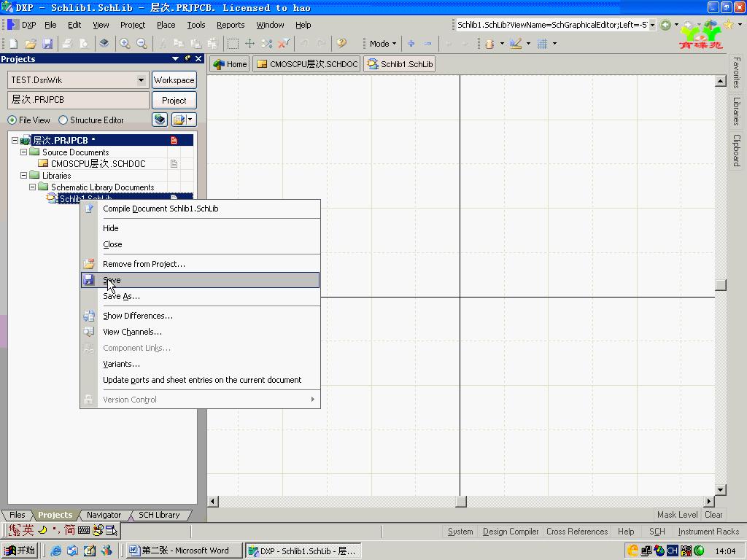
Task: Click the Clear button near Mask Level
Action: [x=713, y=515]
